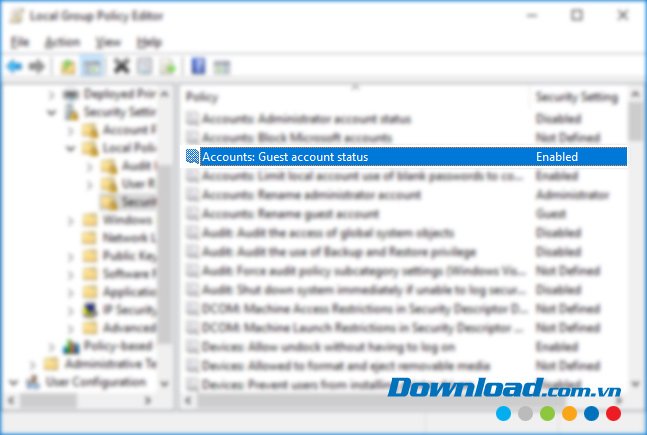647x435 pixels.
Task: Sort list by Security Setting column header
Action: (x=578, y=97)
